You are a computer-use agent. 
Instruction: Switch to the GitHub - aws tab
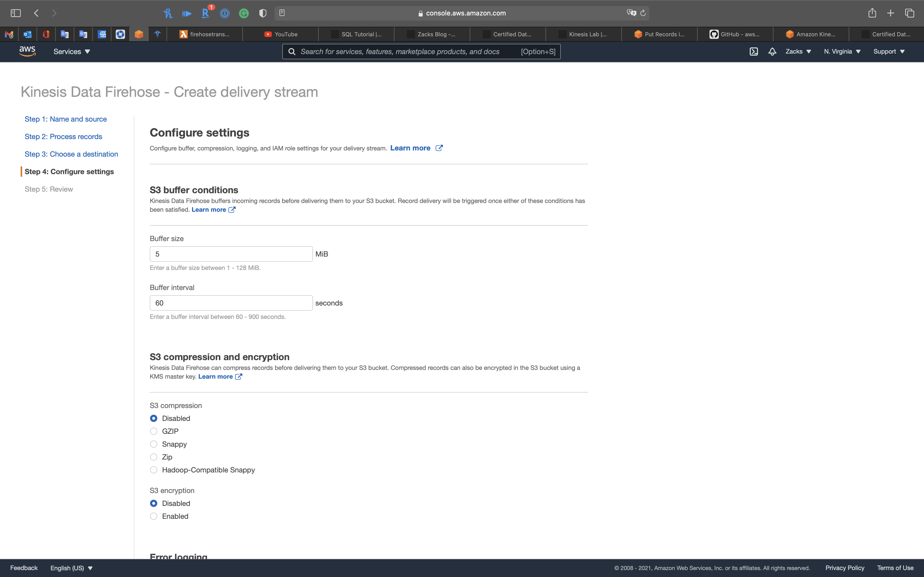735,34
